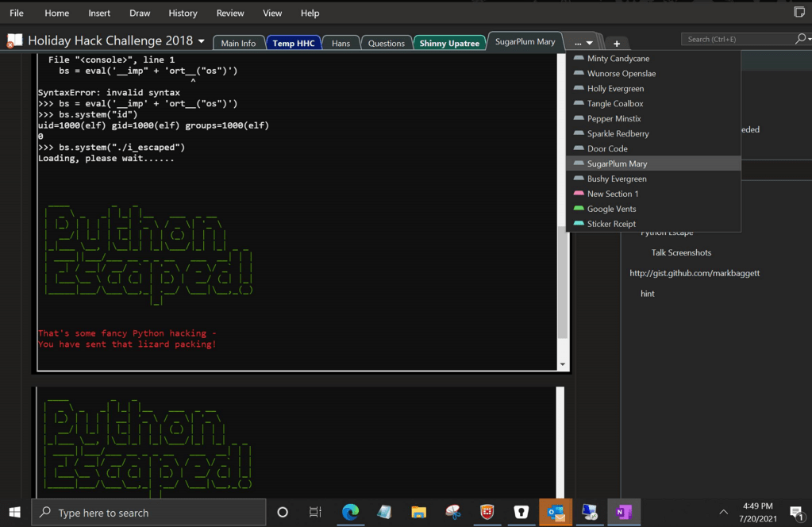Click the notebook icon beside Holiday Hack Challenge

(x=15, y=40)
